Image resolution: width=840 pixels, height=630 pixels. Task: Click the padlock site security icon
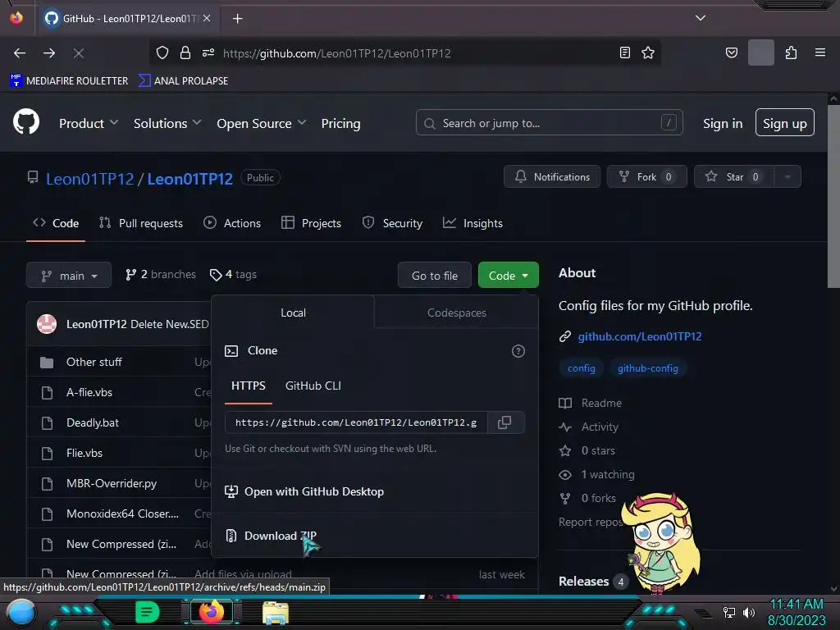[x=185, y=52]
